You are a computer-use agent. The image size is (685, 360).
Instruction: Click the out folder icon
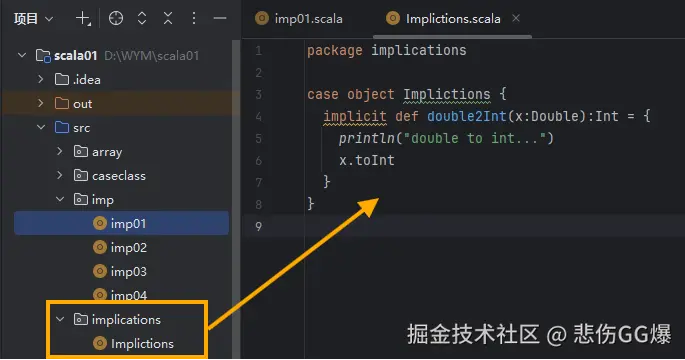pyautogui.click(x=62, y=104)
